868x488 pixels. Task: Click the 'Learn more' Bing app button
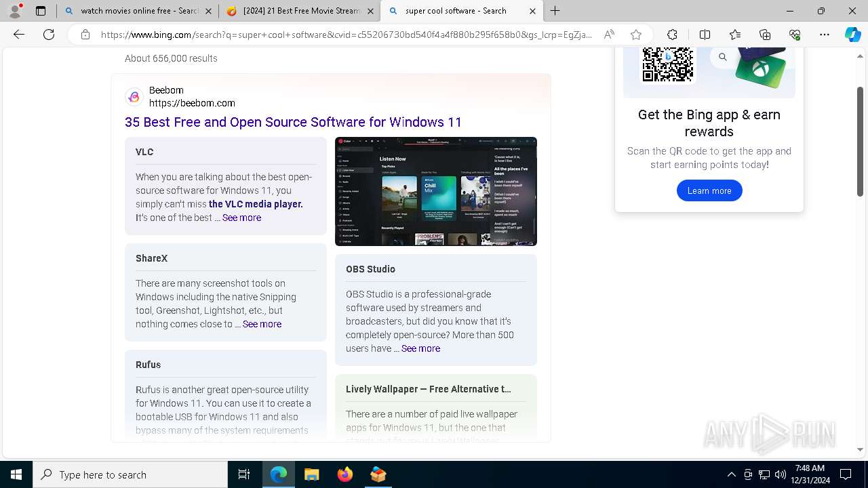coord(709,190)
